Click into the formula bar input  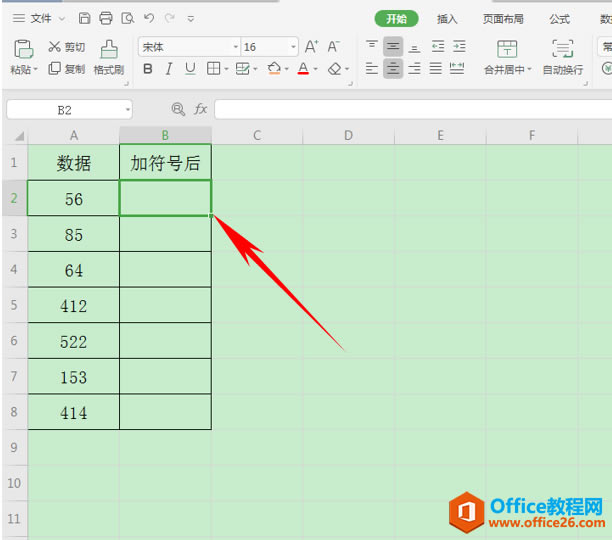413,109
